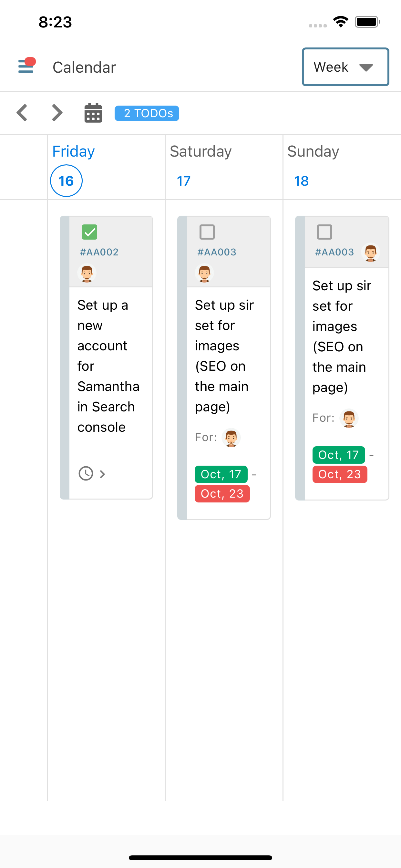Click the assignee avatar on Friday's #AA002 card
This screenshot has height=868, width=401.
(x=87, y=273)
